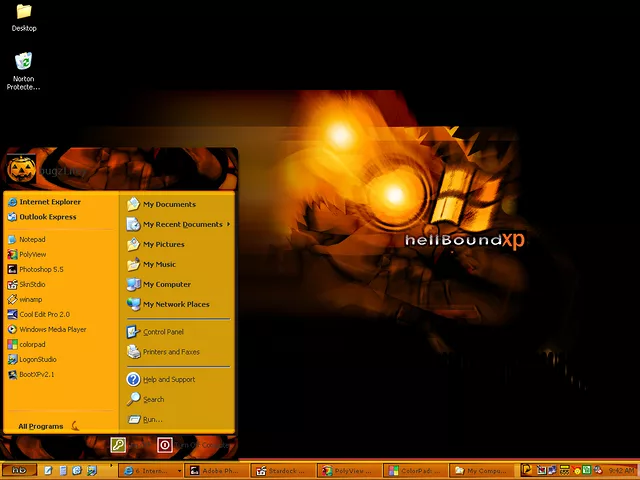Open the Desktop folder icon

point(23,17)
